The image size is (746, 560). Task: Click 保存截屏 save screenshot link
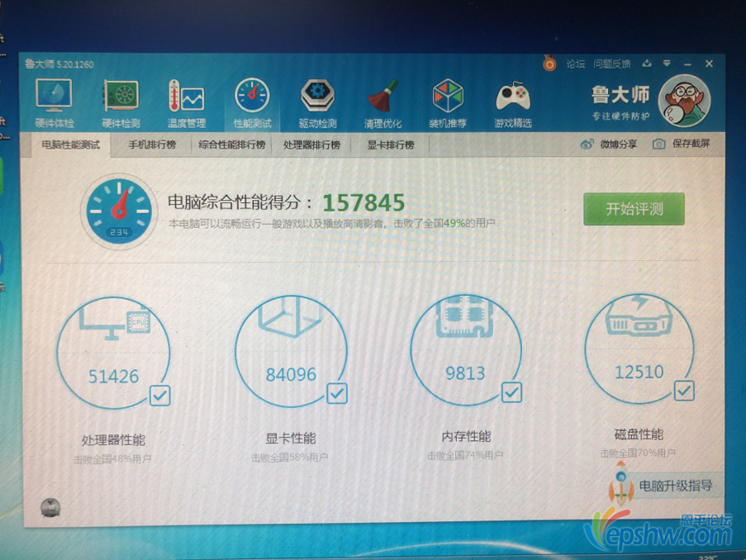click(691, 143)
